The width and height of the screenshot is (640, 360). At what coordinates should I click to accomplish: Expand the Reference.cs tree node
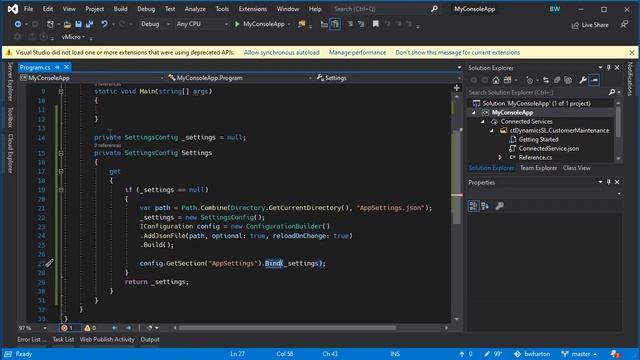click(x=500, y=157)
